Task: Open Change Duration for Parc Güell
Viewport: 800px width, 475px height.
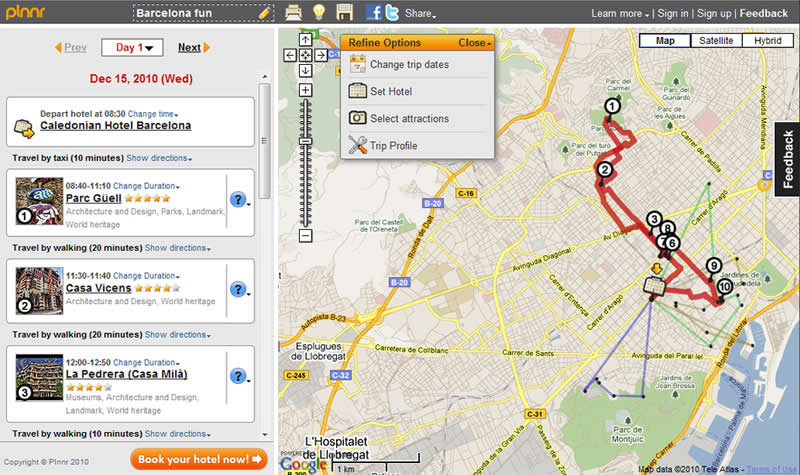Action: click(x=146, y=186)
